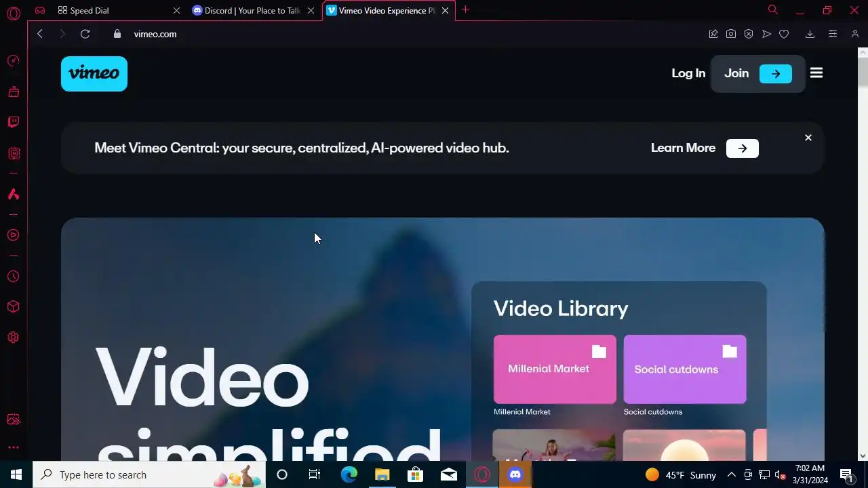This screenshot has width=868, height=488.
Task: Open the Windows Start menu
Action: tap(16, 474)
